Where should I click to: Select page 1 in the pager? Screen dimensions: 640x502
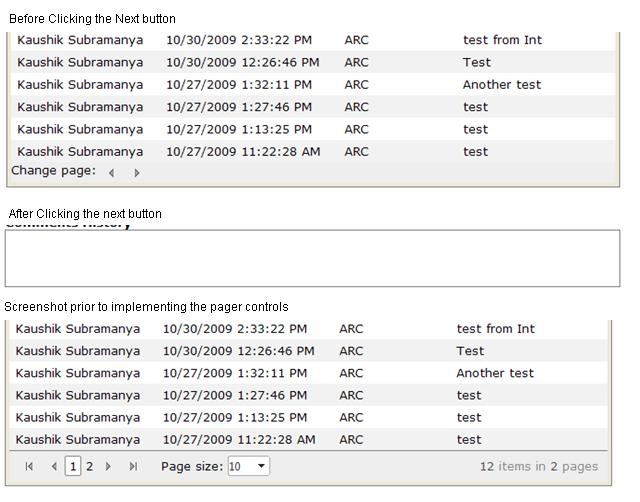pyautogui.click(x=73, y=466)
